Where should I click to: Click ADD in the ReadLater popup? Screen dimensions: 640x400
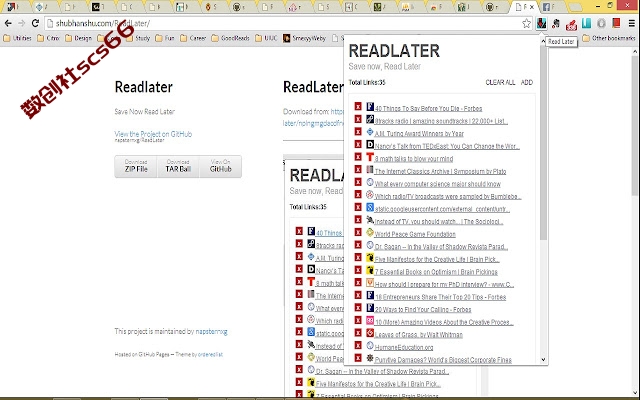[x=527, y=82]
